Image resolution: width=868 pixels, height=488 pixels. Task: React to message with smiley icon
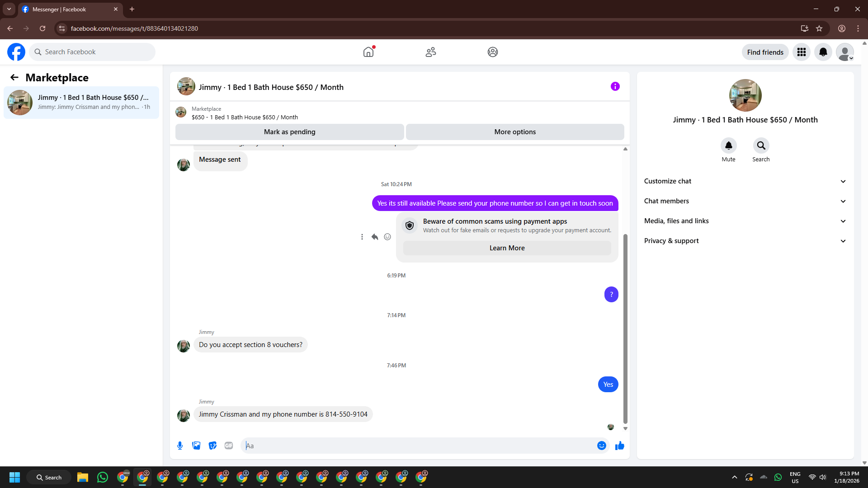tap(387, 237)
